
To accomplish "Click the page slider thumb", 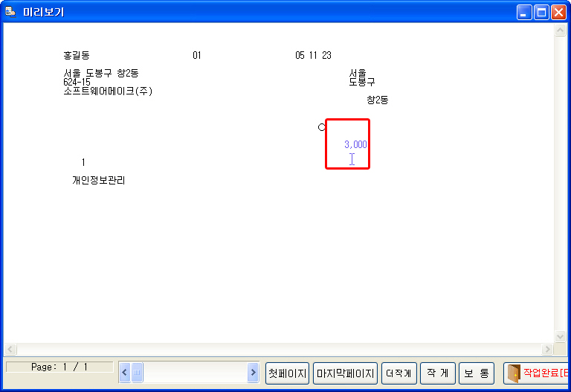I will [x=137, y=373].
